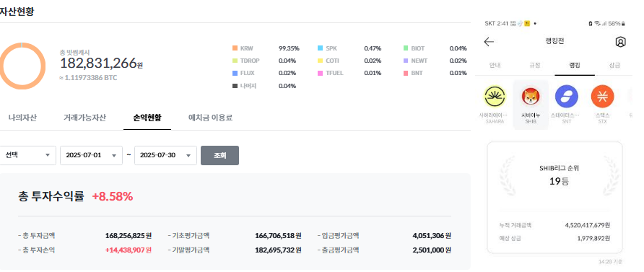The height and width of the screenshot is (272, 644).
Task: Open the 상금 tab in ranking screen
Action: pyautogui.click(x=614, y=65)
